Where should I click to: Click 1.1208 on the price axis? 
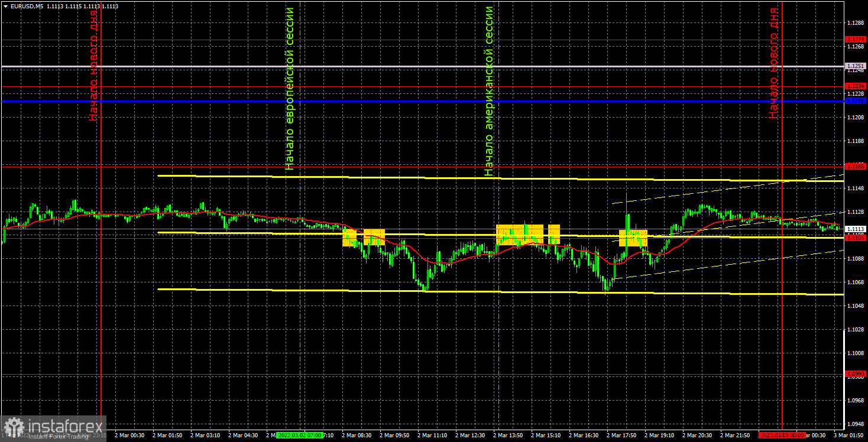pos(856,117)
